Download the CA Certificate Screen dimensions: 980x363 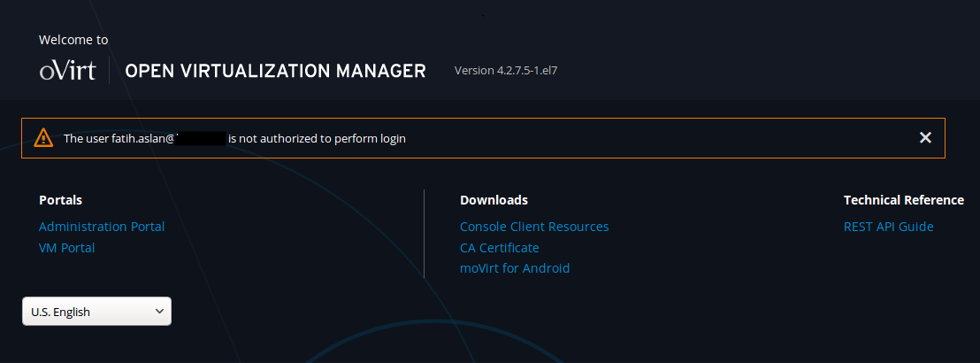point(500,248)
